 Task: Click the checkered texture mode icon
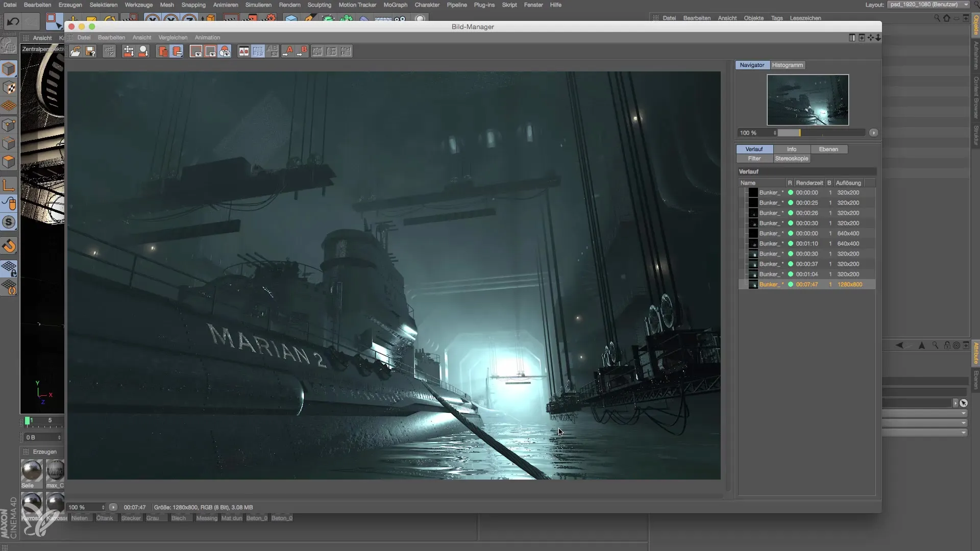[9, 88]
